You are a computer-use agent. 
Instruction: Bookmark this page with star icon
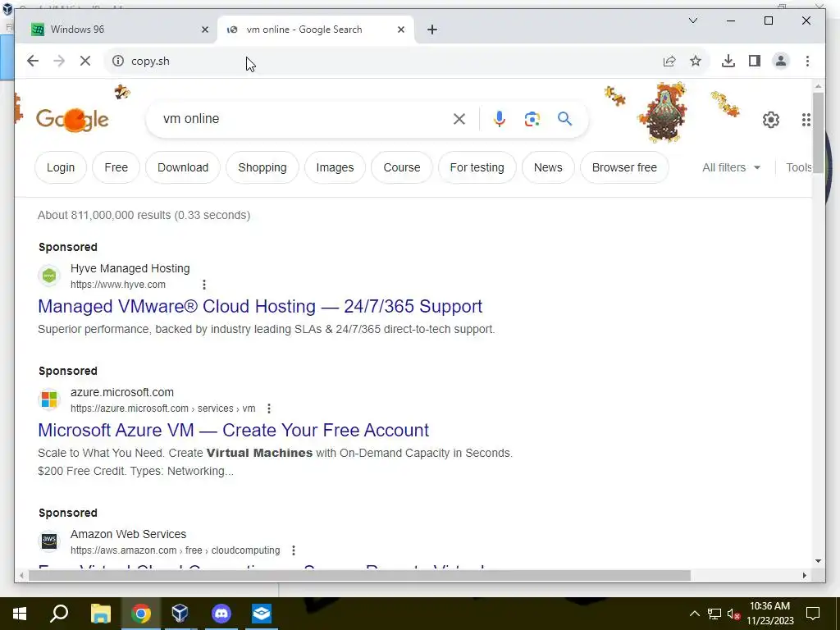tap(696, 61)
